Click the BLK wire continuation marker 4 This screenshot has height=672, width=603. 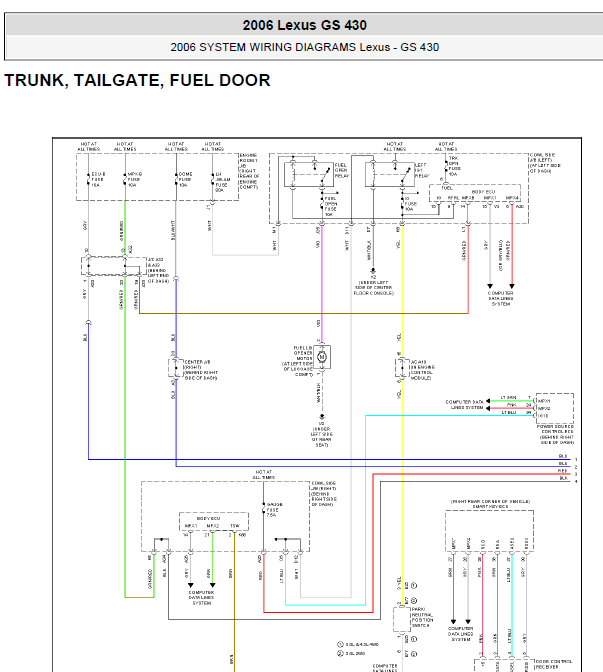pyautogui.click(x=576, y=481)
